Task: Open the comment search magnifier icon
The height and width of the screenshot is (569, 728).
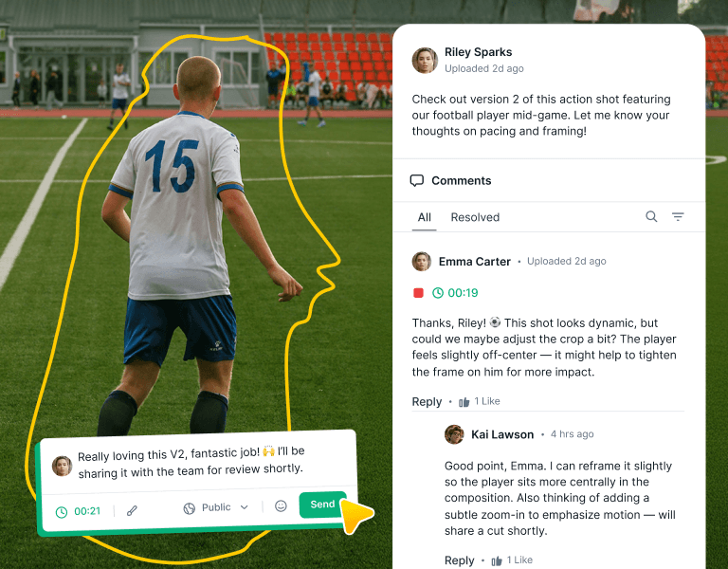Action: coord(651,216)
